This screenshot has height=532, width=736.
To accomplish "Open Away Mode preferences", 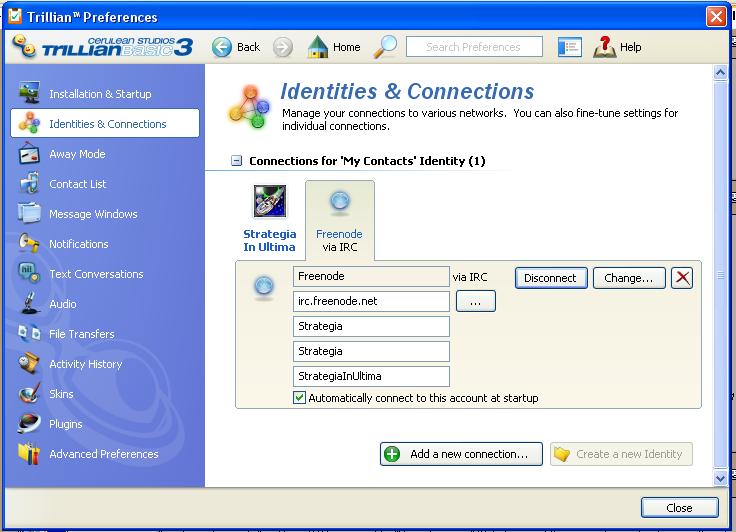I will [77, 154].
